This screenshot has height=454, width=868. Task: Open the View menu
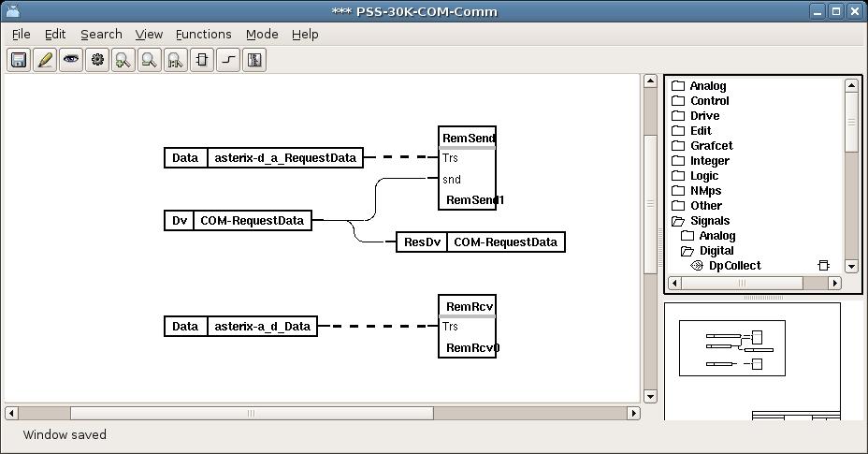(x=149, y=35)
